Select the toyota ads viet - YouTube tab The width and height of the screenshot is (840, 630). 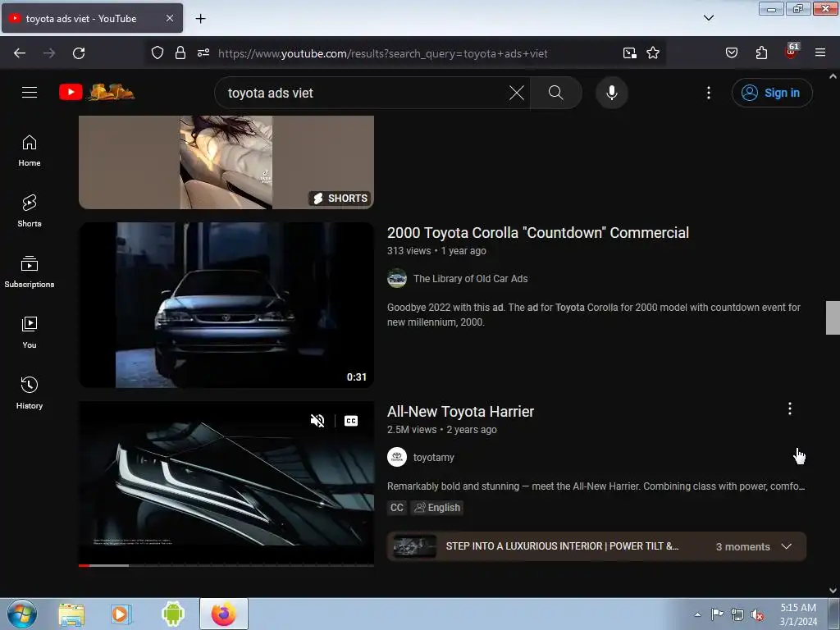pyautogui.click(x=92, y=18)
